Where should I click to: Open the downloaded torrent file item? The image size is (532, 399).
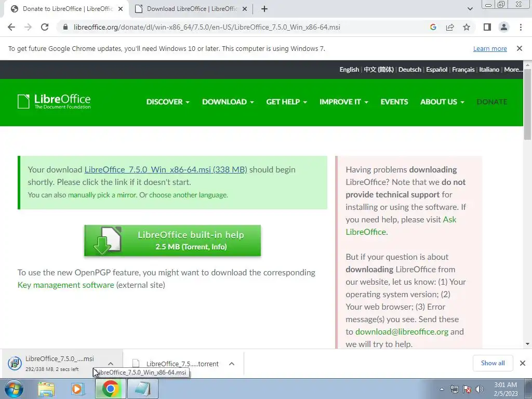(x=176, y=364)
